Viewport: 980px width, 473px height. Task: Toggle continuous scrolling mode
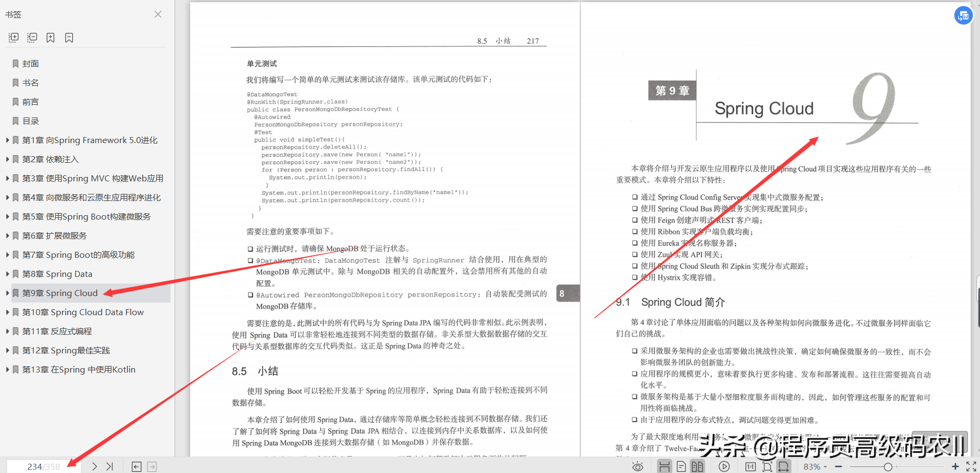tap(665, 466)
